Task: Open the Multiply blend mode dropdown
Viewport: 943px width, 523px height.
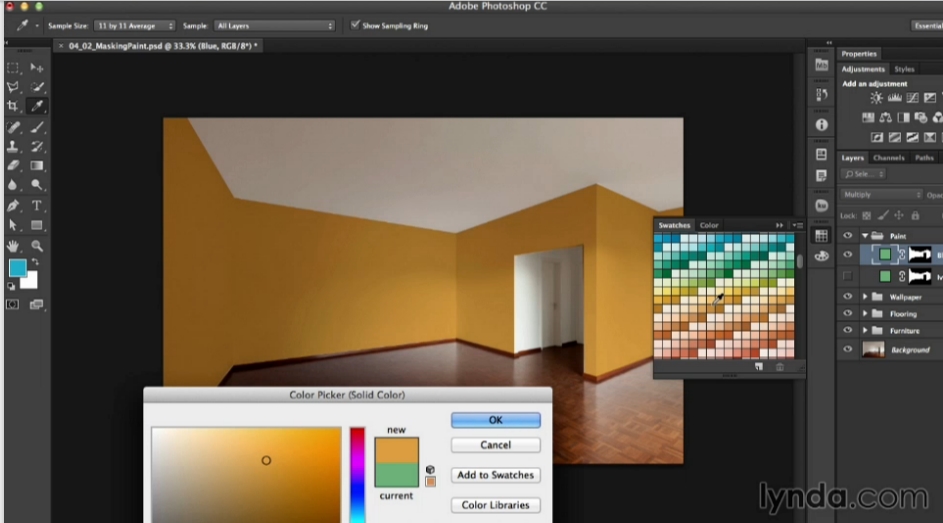Action: coord(881,195)
